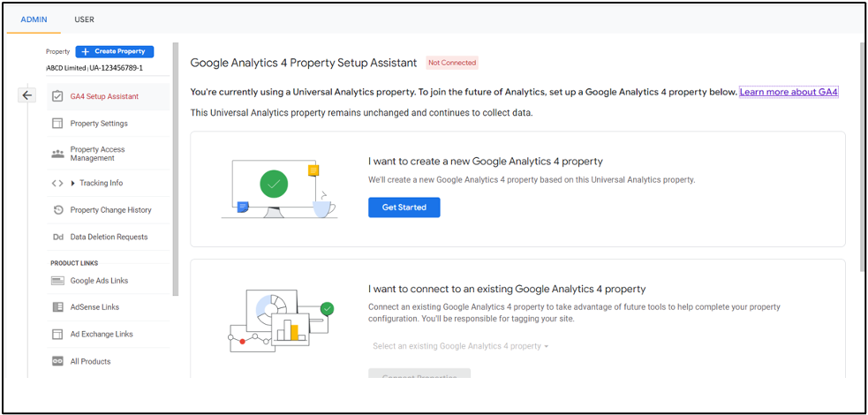The image size is (868, 415).
Task: Click the Property Settings layout icon
Action: point(57,124)
